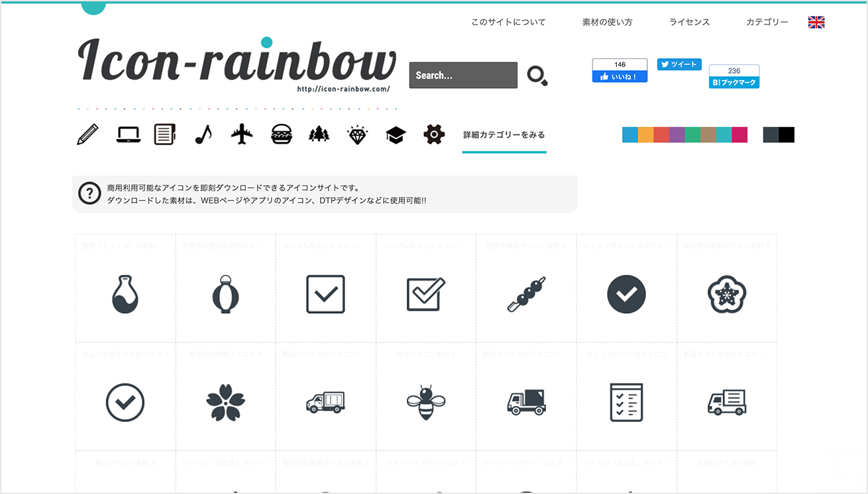This screenshot has height=494, width=868.
Task: Click the question mark info icon
Action: coord(89,194)
